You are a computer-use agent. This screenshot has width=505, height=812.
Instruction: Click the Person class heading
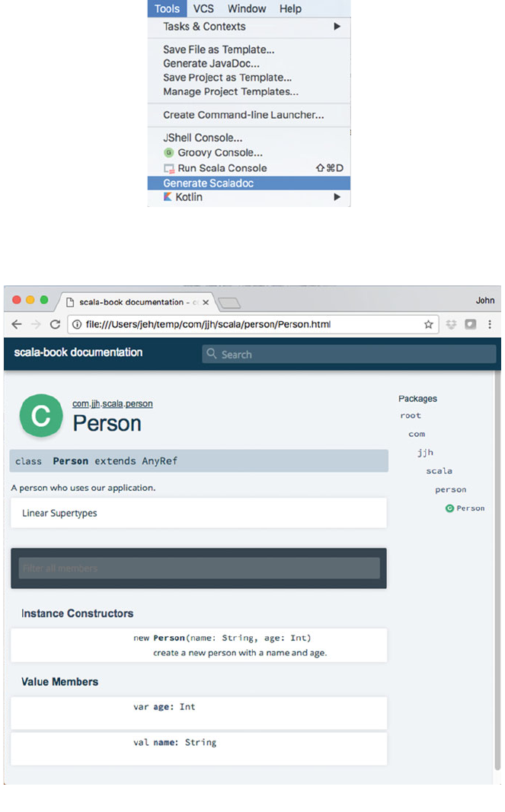pos(107,424)
